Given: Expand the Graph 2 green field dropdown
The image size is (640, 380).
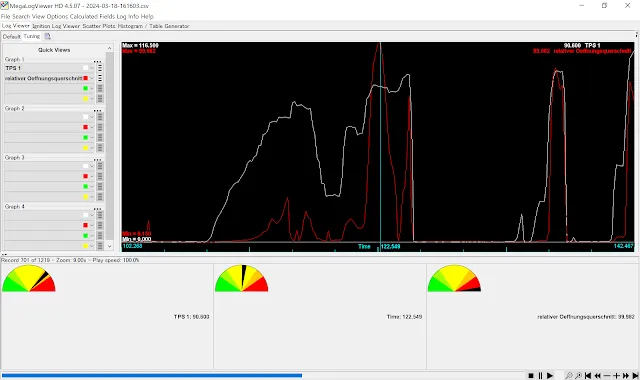Looking at the screenshot, I should coord(92,138).
